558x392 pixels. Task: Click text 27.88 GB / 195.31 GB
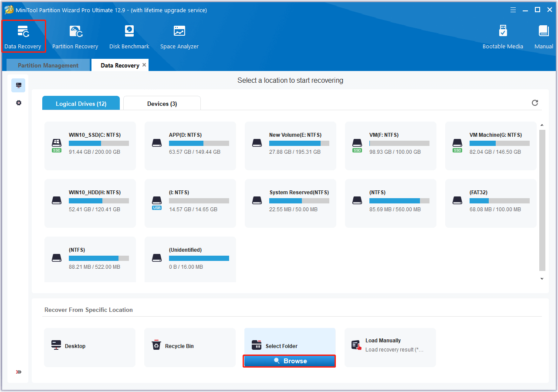tap(295, 152)
